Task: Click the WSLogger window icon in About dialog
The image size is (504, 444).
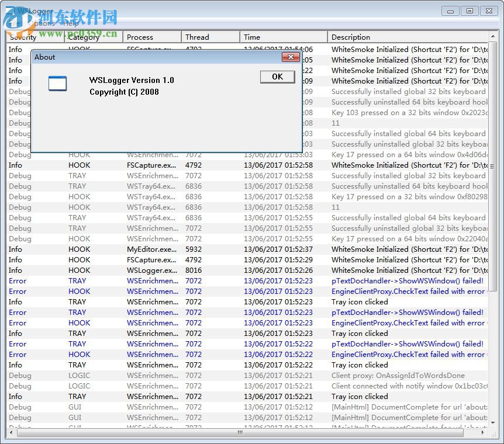Action: point(57,84)
